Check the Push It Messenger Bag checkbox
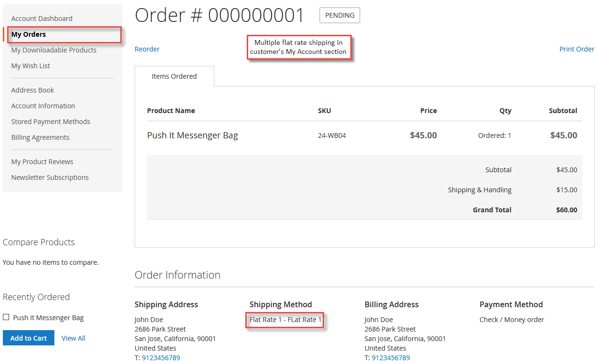This screenshot has width=598, height=364. [5, 317]
